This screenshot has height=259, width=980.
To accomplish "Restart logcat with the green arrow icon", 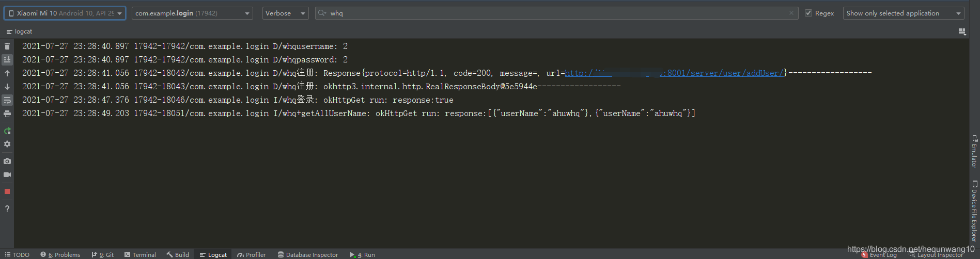I will click(x=7, y=131).
